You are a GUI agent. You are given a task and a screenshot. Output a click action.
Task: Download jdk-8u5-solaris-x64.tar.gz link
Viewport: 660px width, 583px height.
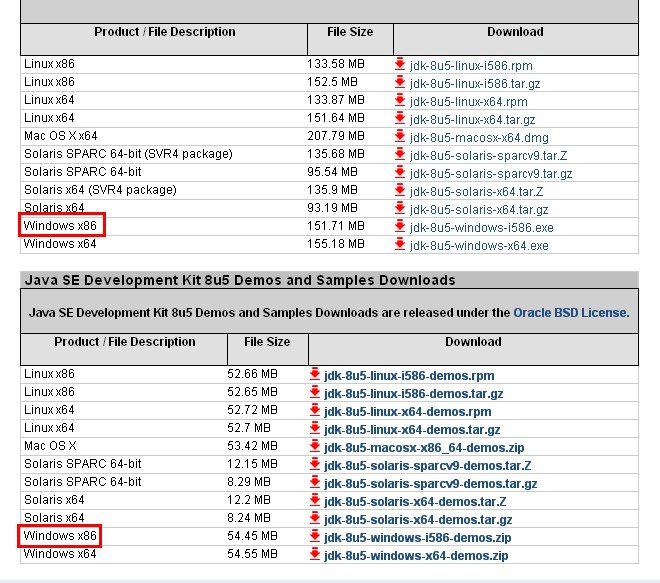pos(479,210)
